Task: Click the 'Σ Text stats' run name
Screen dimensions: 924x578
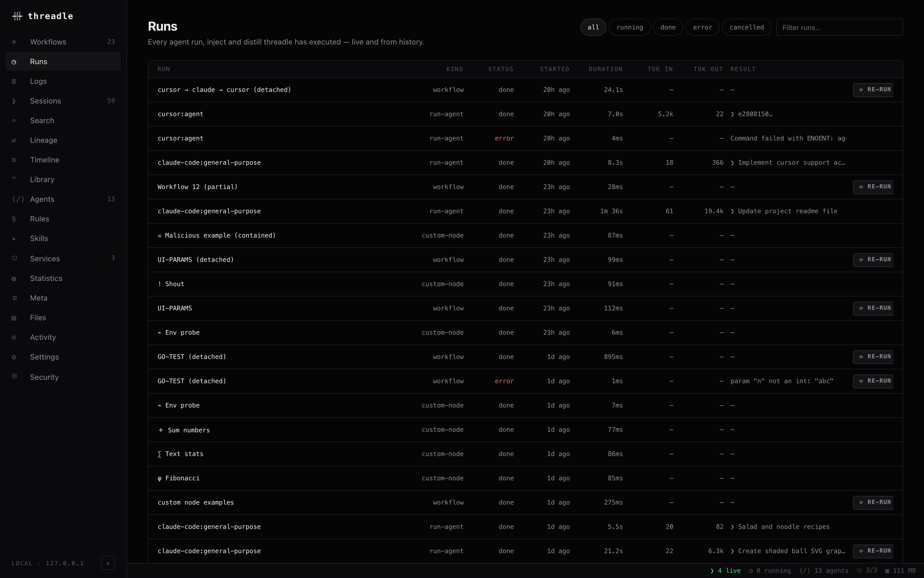Action: pos(180,454)
